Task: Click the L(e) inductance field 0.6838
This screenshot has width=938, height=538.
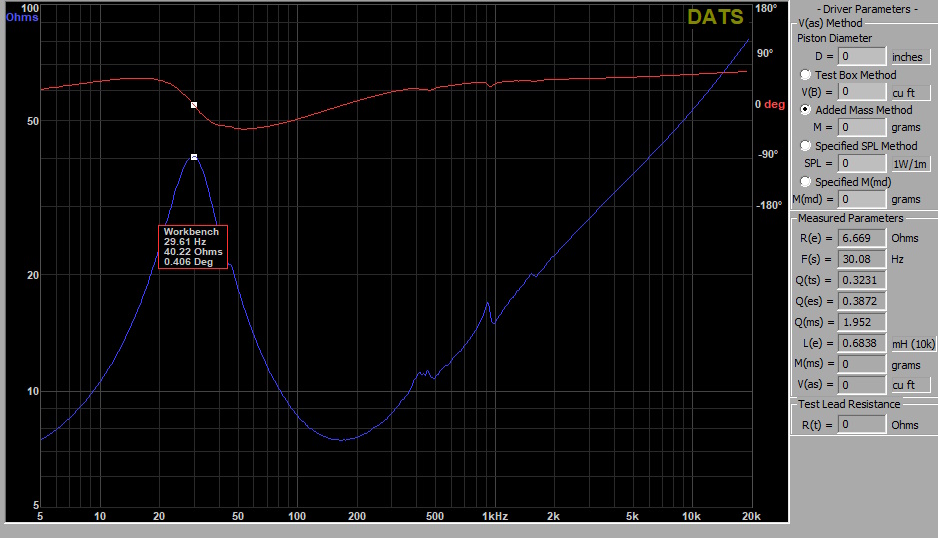Action: tap(861, 343)
